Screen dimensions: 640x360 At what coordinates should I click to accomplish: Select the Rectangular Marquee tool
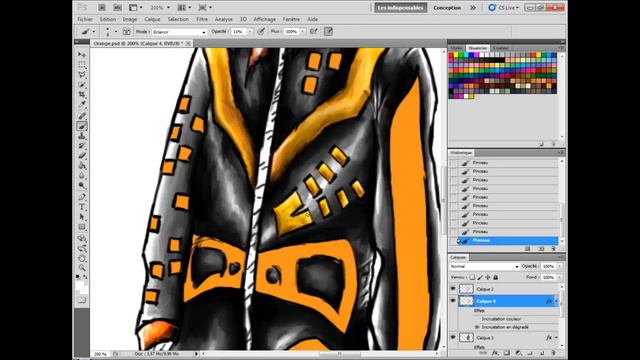(x=82, y=65)
